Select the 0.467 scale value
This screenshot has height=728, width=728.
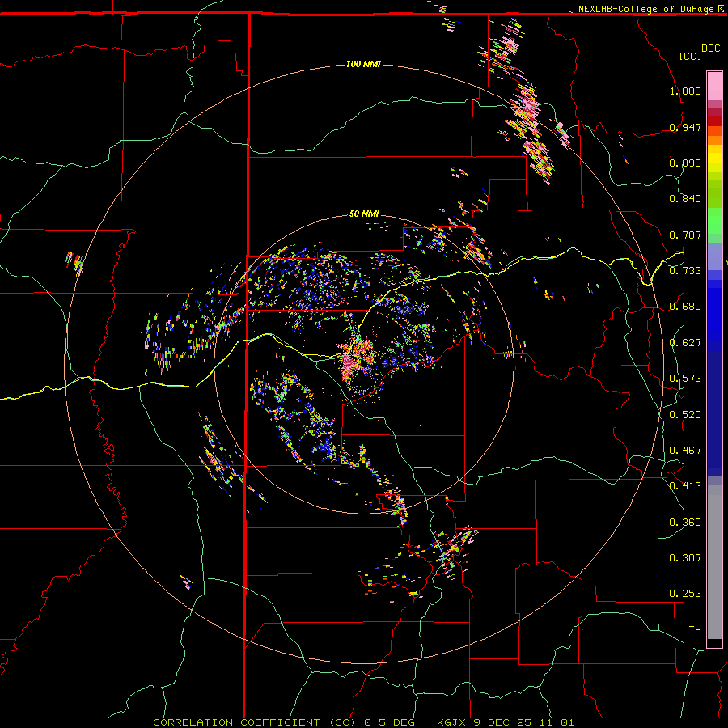(685, 451)
